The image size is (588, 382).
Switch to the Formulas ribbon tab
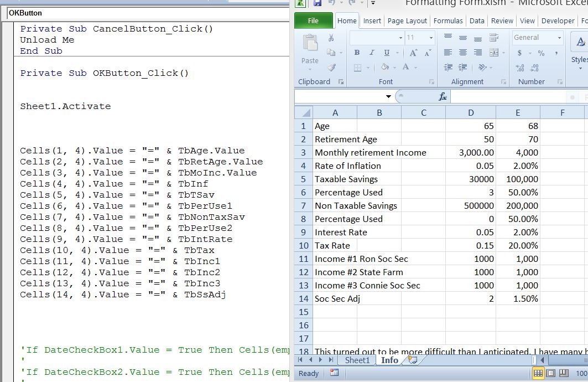click(x=448, y=20)
